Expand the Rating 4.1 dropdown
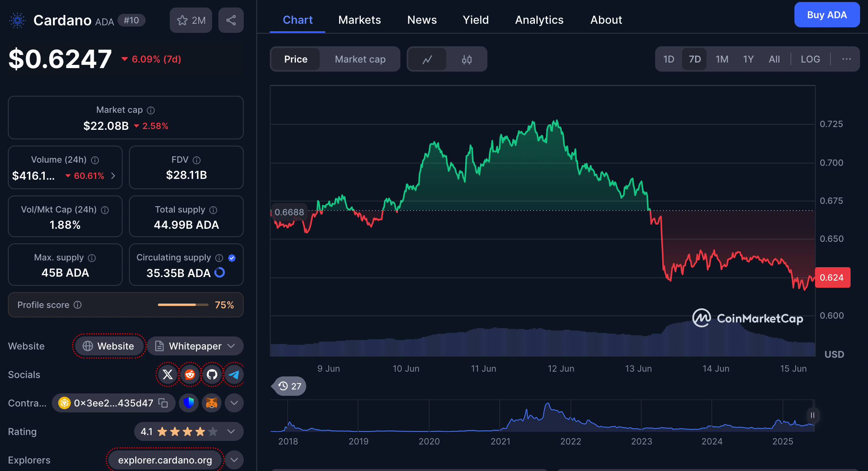868x471 pixels. pyautogui.click(x=231, y=431)
